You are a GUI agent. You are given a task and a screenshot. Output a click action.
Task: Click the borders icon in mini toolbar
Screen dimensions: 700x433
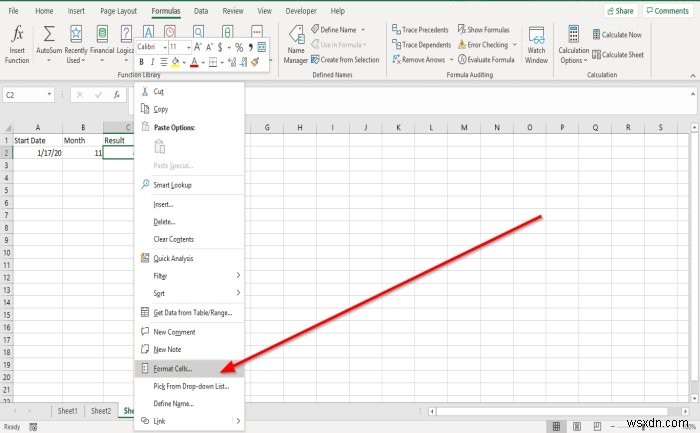coord(213,62)
